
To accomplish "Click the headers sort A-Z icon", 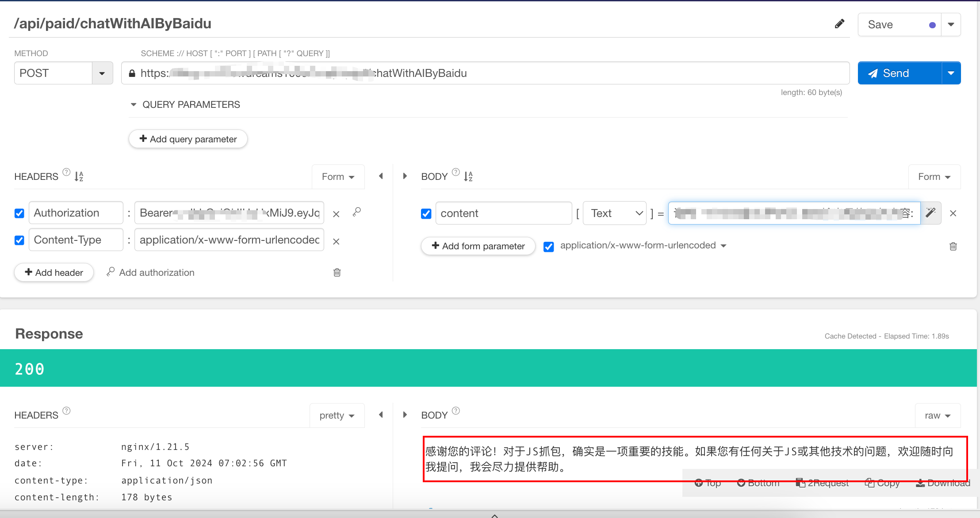I will (x=79, y=176).
